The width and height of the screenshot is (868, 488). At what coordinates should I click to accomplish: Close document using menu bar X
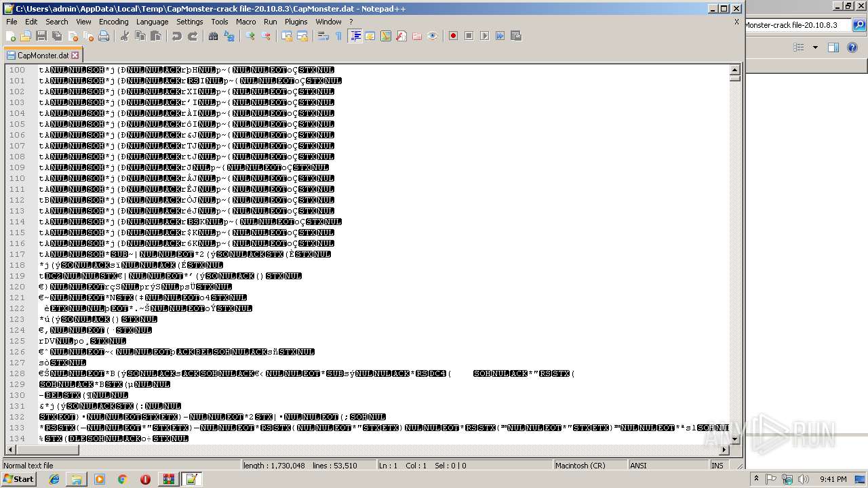tap(736, 22)
